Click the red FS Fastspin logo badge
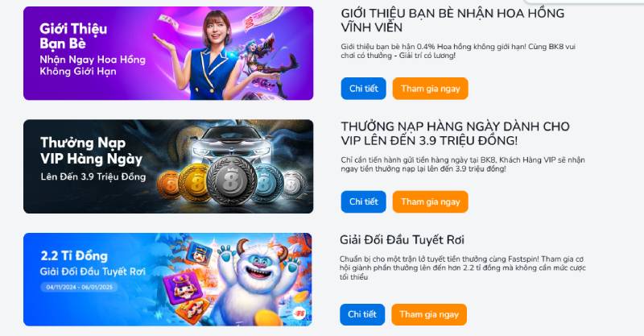 click(300, 313)
